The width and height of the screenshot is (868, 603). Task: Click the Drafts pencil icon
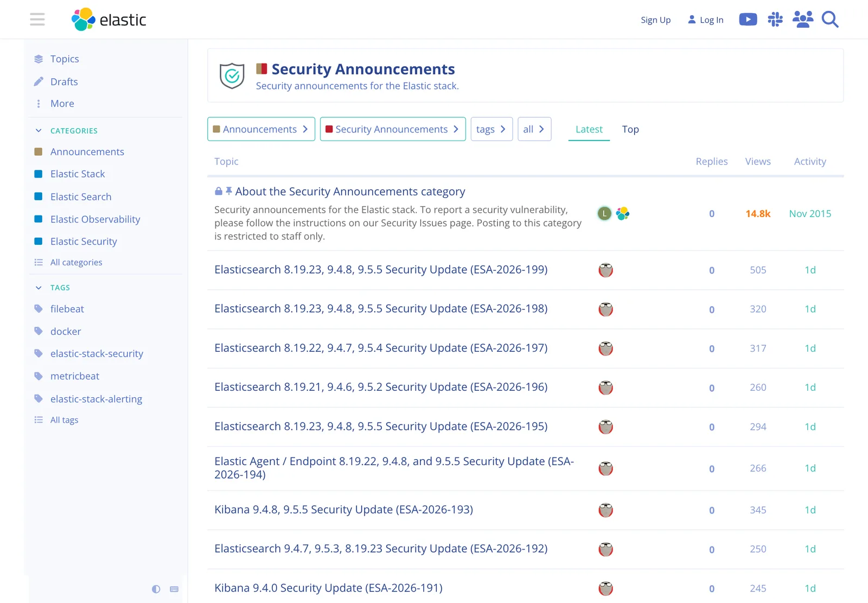(39, 82)
